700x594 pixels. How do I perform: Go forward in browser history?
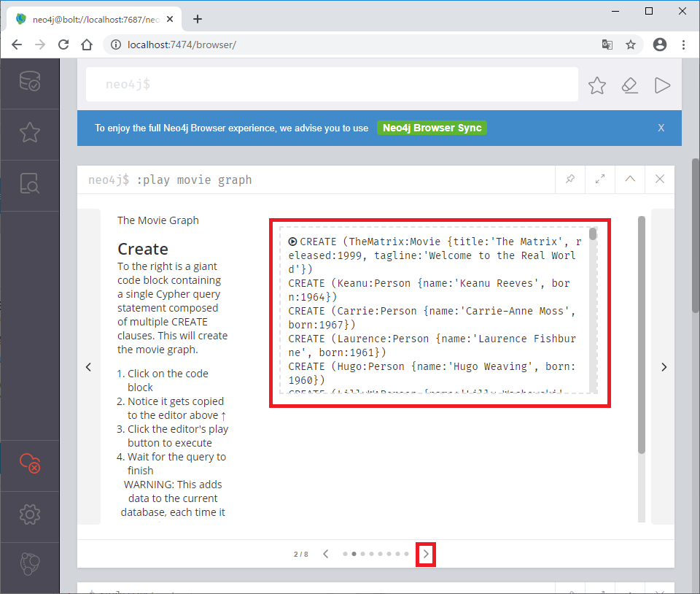point(40,45)
